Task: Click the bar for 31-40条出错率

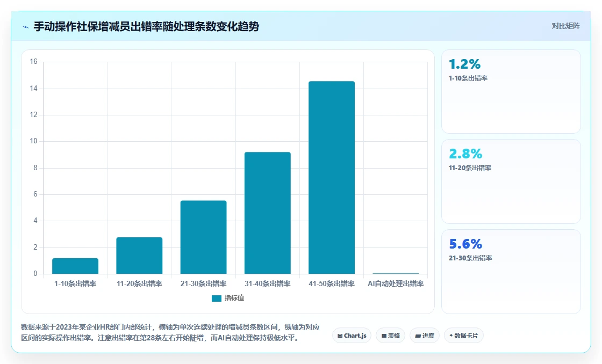Action: pyautogui.click(x=268, y=213)
